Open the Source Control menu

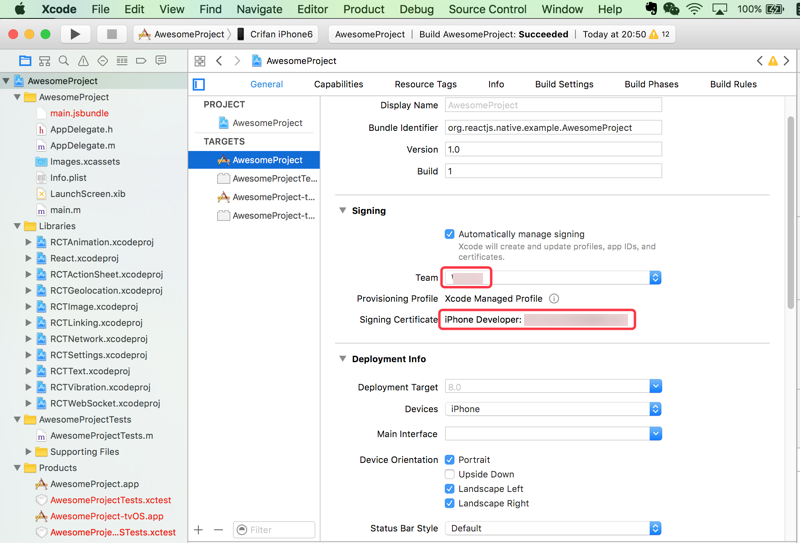click(487, 9)
